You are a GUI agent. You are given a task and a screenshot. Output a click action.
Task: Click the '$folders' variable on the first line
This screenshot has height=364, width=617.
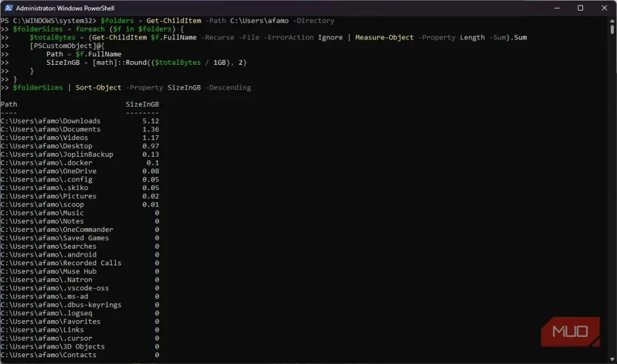click(x=117, y=20)
